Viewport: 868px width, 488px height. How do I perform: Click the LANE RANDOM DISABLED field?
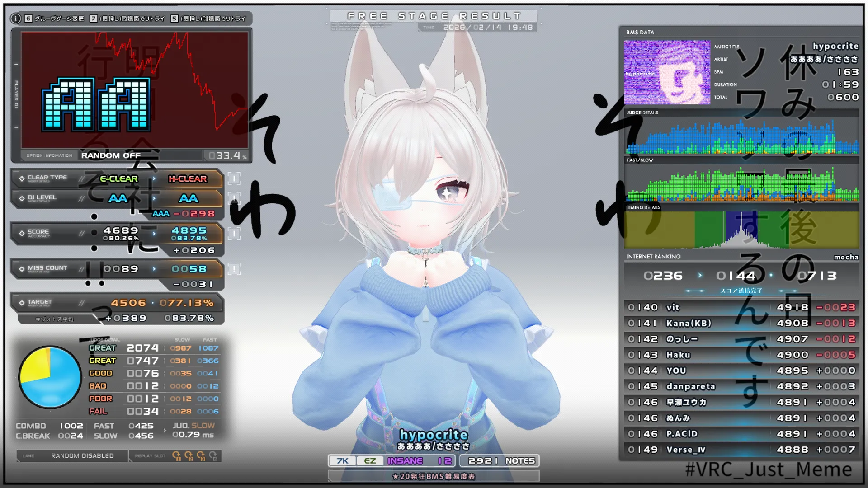[x=72, y=456]
